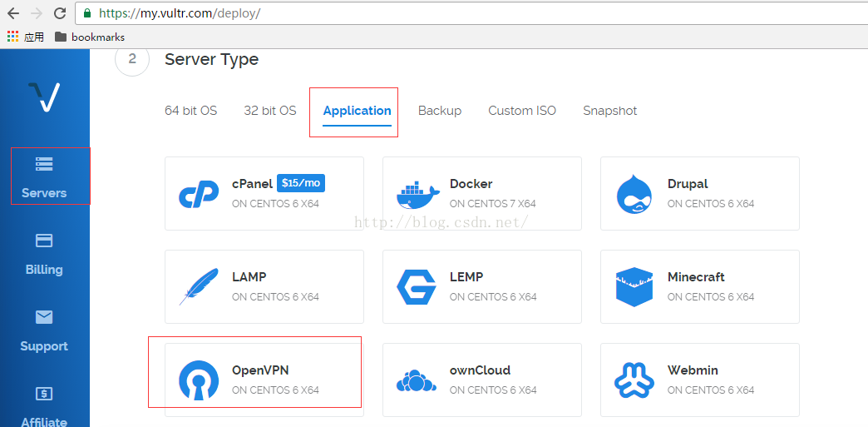The image size is (868, 427).
Task: Choose the Webmin application icon
Action: point(634,380)
